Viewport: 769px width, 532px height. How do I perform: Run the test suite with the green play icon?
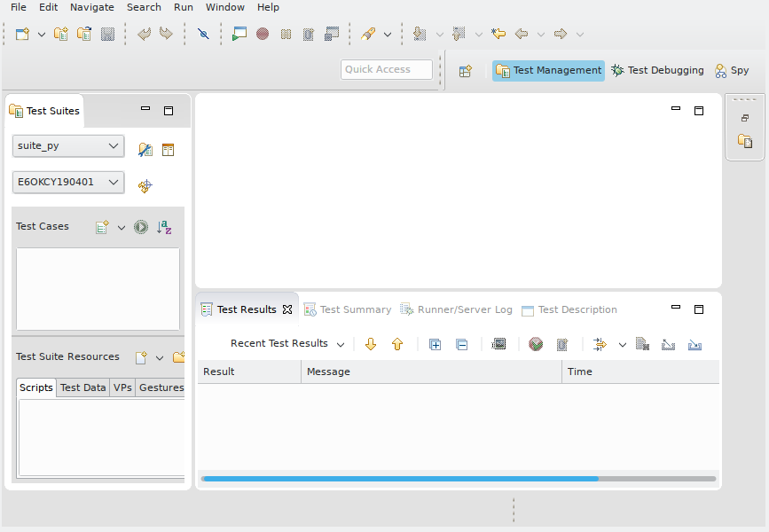click(140, 227)
